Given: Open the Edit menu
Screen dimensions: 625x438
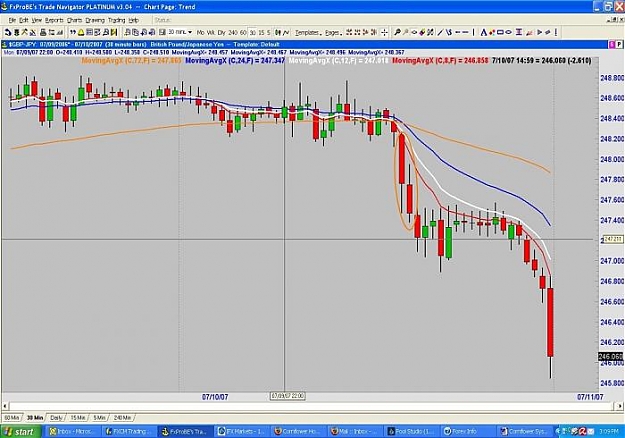Looking at the screenshot, I should 24,20.
